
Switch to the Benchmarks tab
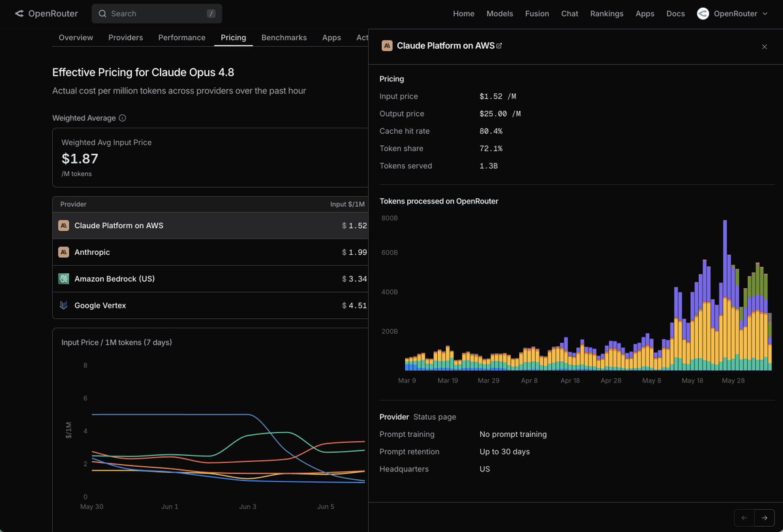coord(284,38)
